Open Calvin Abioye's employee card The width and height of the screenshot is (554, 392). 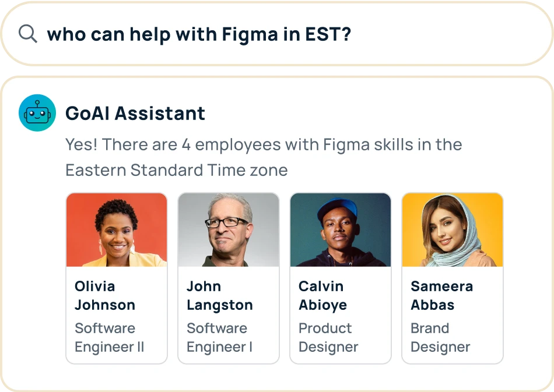coord(340,277)
